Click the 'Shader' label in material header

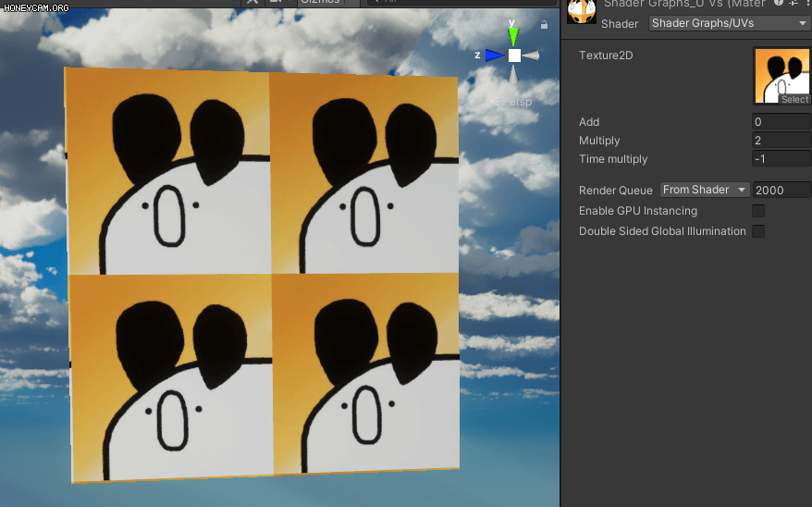(620, 24)
